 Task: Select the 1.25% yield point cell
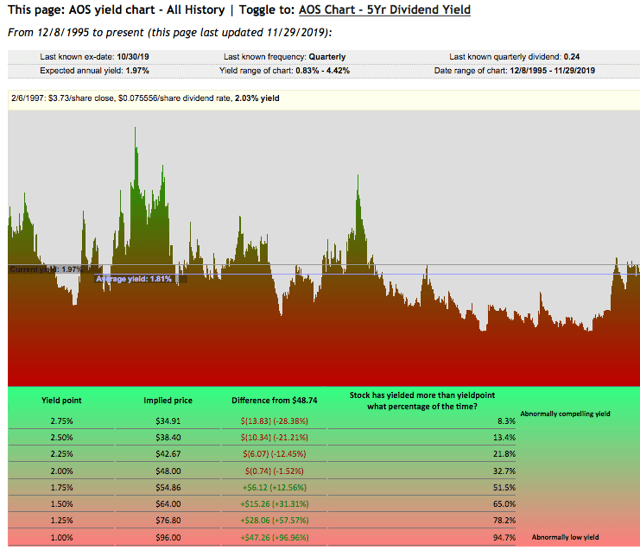pos(62,521)
